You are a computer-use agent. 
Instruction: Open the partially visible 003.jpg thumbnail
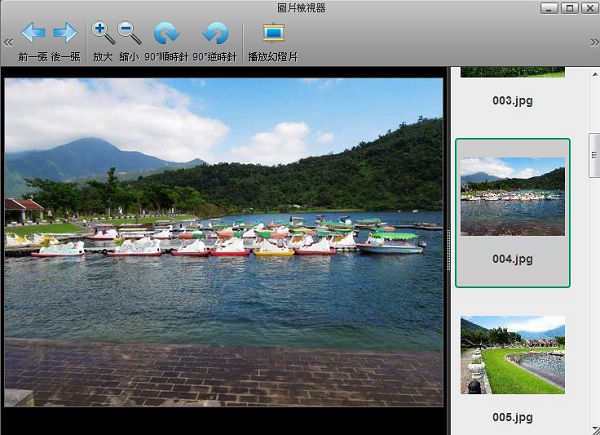coord(512,72)
